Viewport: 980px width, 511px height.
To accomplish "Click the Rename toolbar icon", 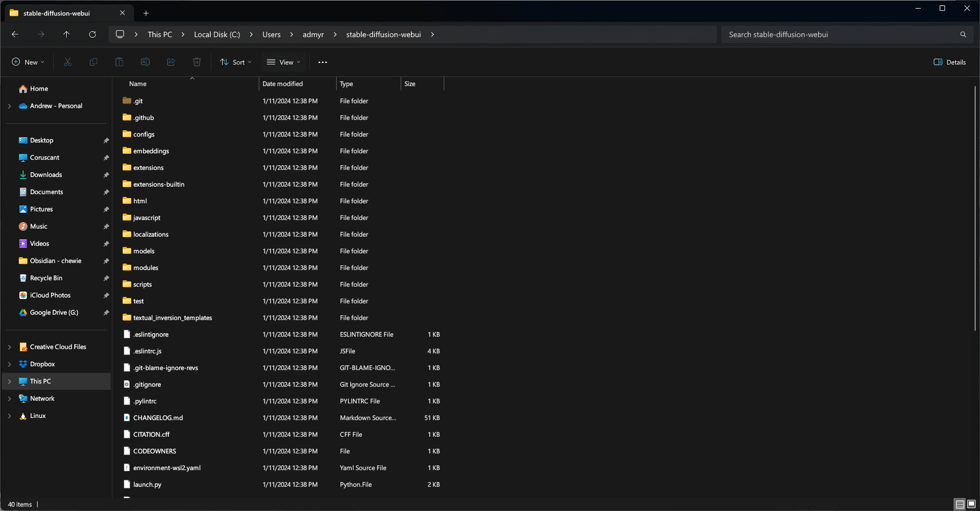I will coord(145,62).
